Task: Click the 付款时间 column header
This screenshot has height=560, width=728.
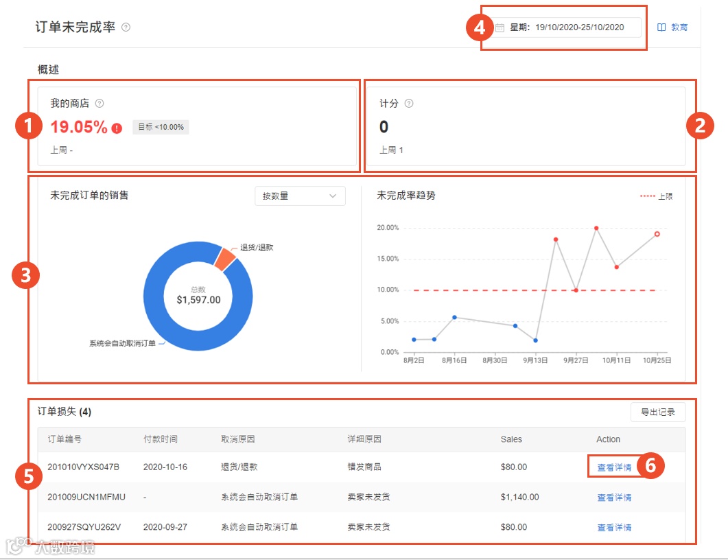Action: click(x=160, y=439)
